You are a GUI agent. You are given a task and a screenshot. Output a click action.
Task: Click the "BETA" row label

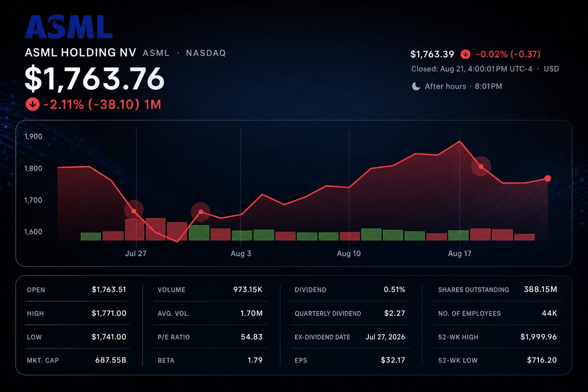pos(166,361)
